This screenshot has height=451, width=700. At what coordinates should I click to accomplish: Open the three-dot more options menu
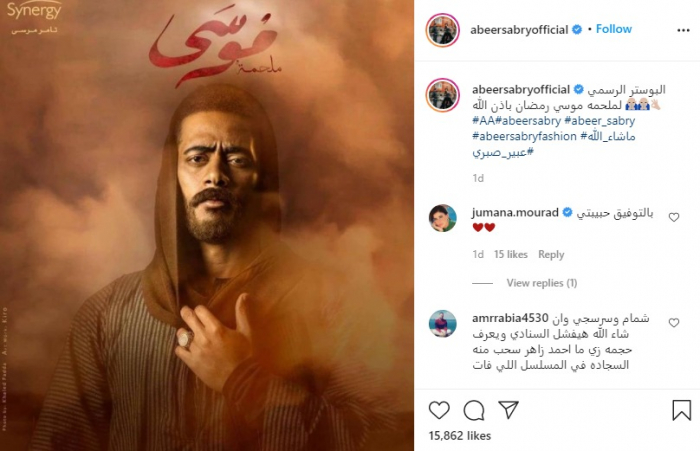pyautogui.click(x=683, y=30)
